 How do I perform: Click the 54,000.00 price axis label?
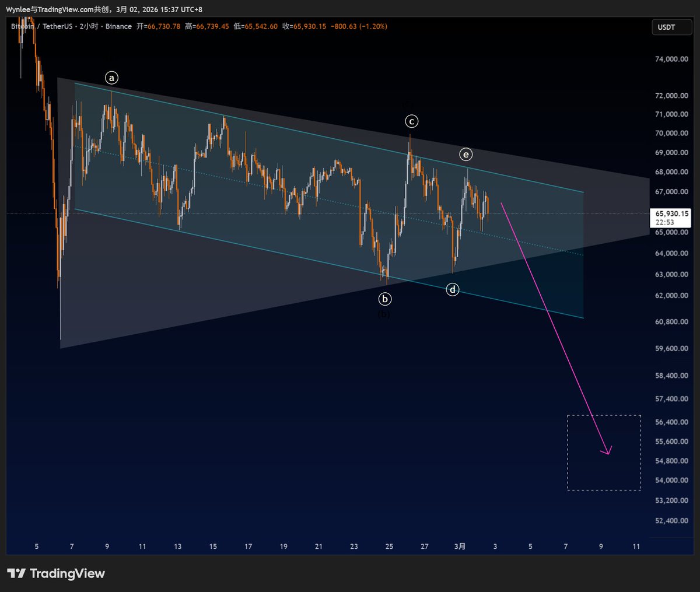click(671, 481)
